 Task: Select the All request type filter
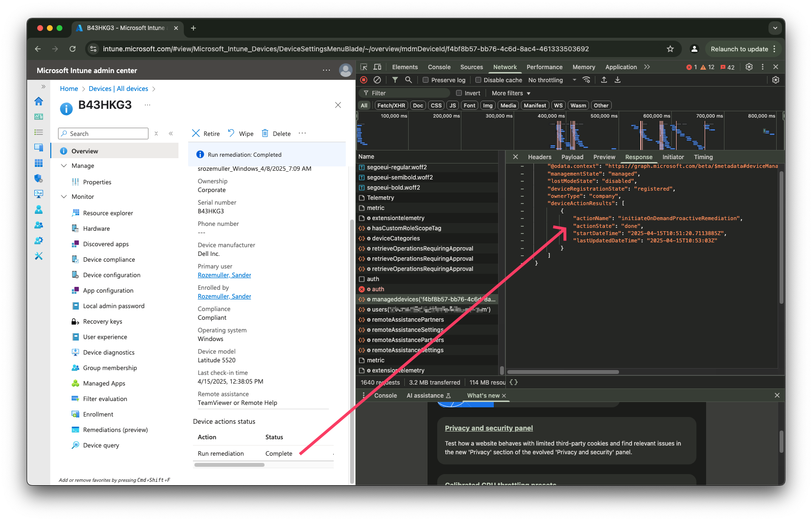tap(364, 105)
